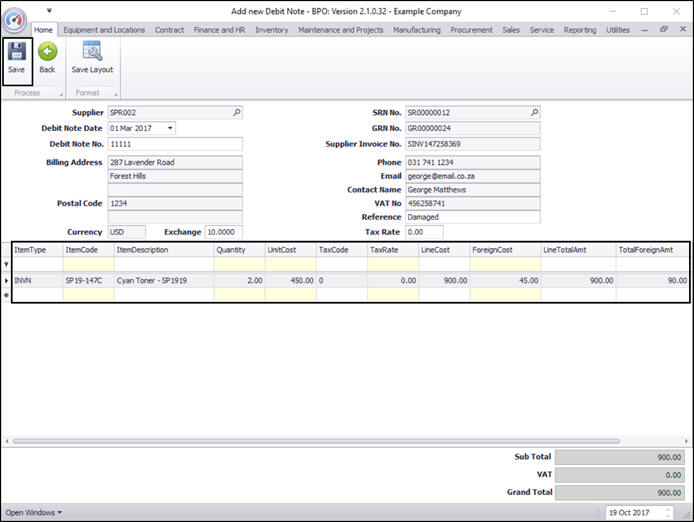This screenshot has width=694, height=522.
Task: Sort by the Quantity column header
Action: click(x=239, y=250)
